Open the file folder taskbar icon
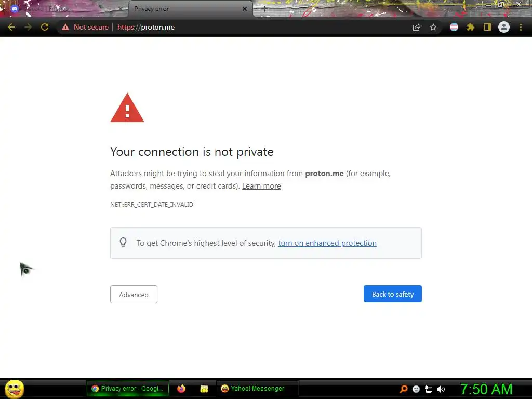 (204, 389)
